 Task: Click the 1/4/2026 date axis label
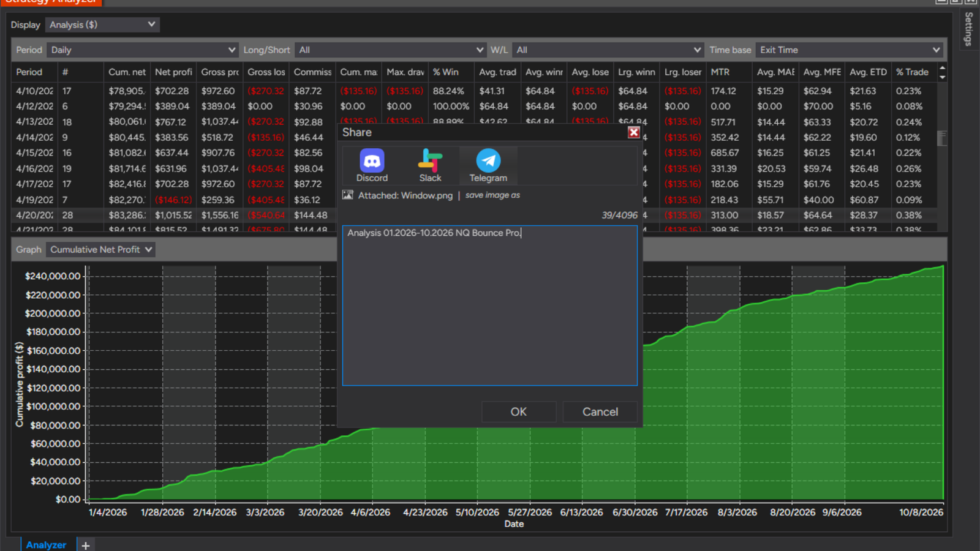[108, 512]
